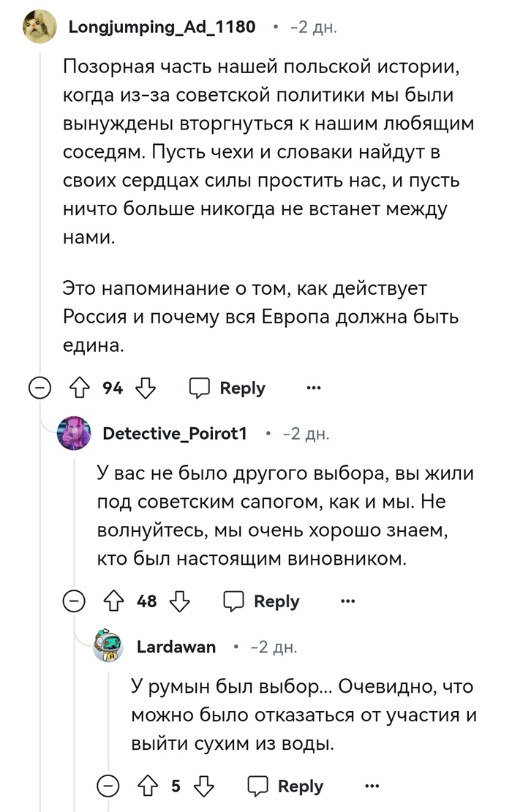Open more options for Detective_Poirot1's comment
This screenshot has height=812, width=512.
[x=347, y=601]
